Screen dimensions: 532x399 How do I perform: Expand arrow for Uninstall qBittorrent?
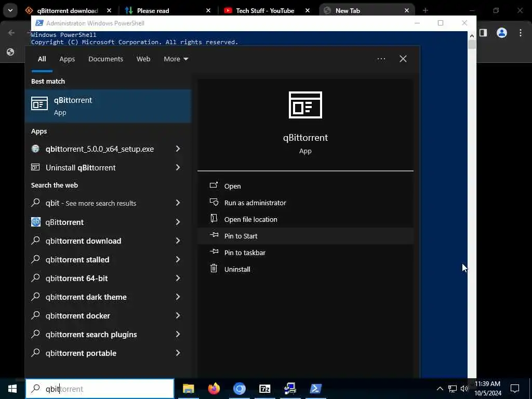(x=178, y=167)
